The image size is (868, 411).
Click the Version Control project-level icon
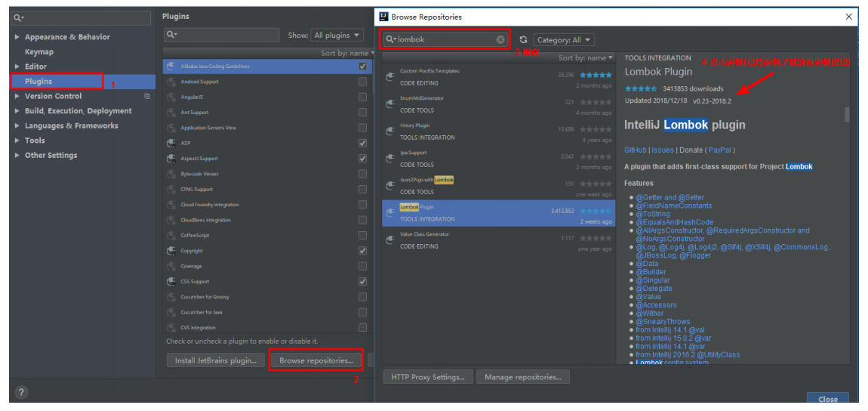[x=147, y=96]
